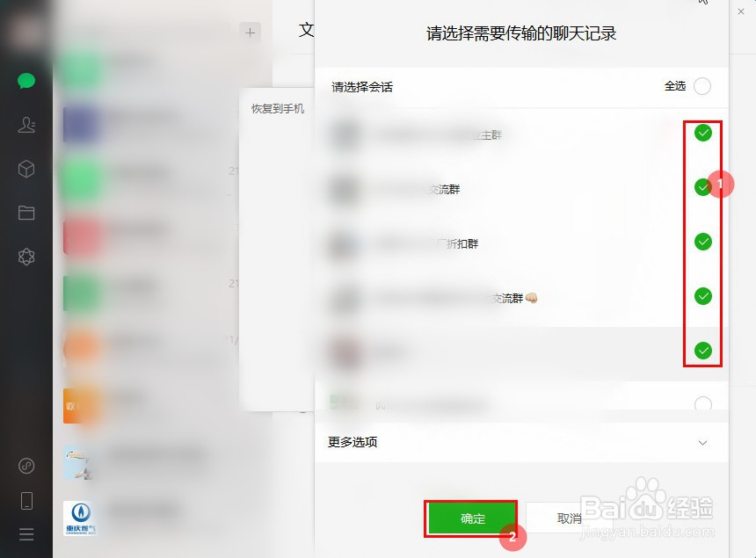Expand the 更多选项 chevron
This screenshot has width=756, height=558.
click(x=703, y=443)
